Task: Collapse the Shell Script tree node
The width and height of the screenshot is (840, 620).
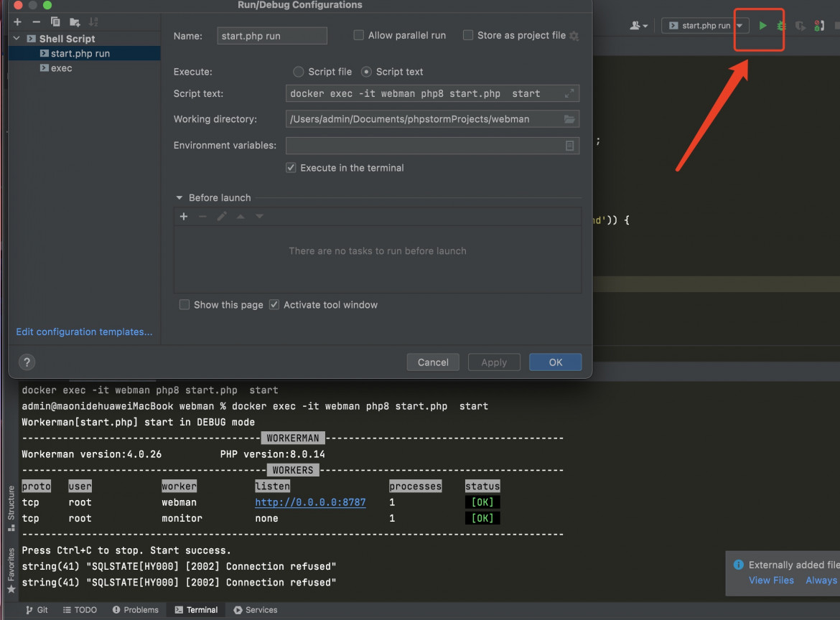Action: 17,39
